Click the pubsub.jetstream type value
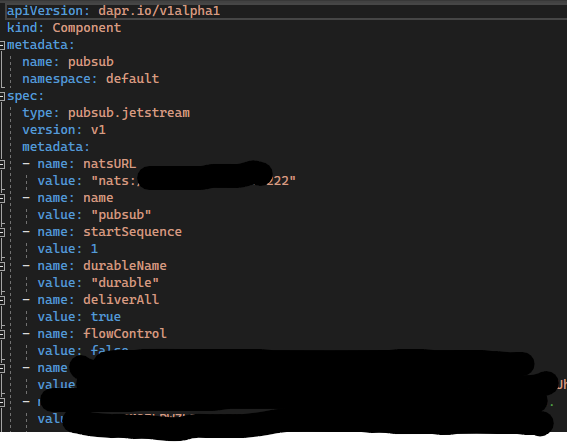 129,113
